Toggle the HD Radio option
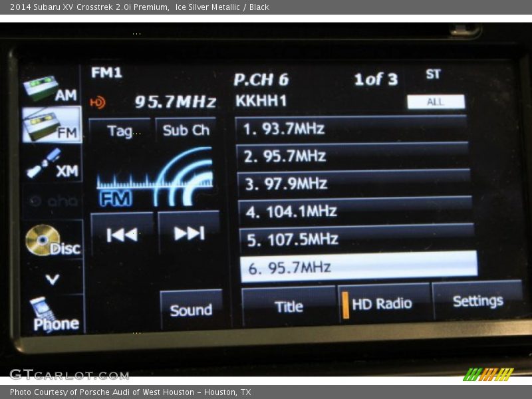The image size is (532, 399). coord(385,303)
